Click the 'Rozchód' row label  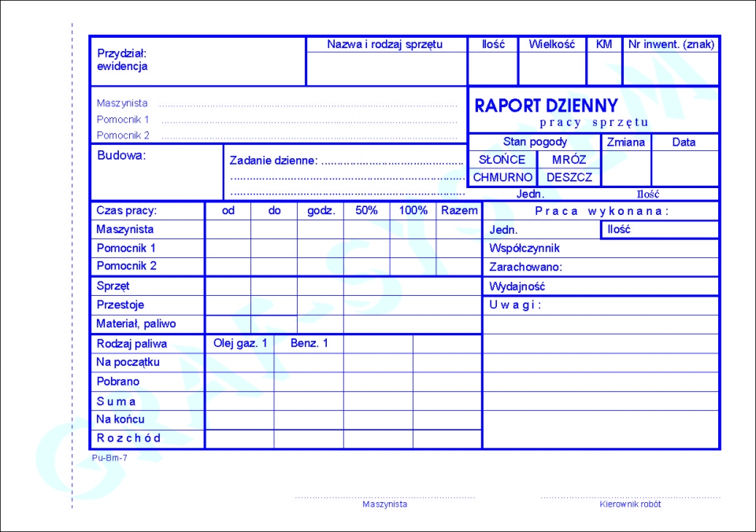tap(128, 438)
